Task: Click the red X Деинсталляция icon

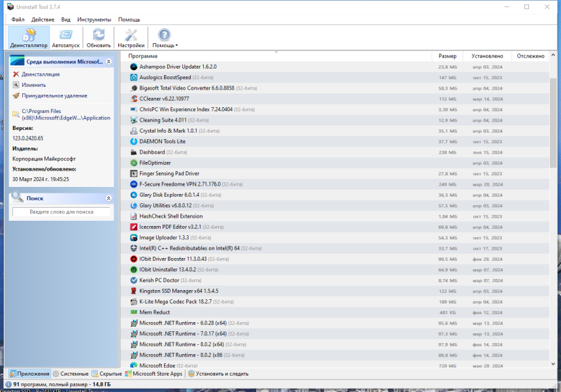Action: tap(16, 74)
